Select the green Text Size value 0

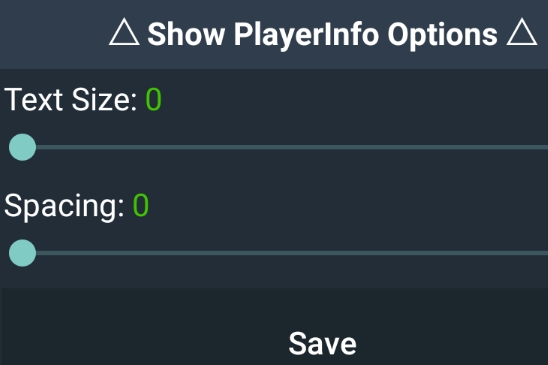coord(153,100)
